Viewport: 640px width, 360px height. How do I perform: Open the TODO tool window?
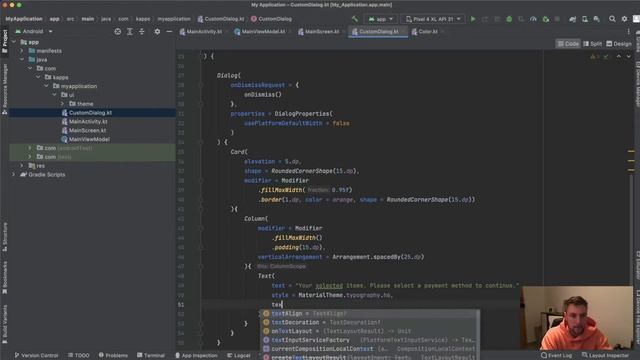pos(79,356)
